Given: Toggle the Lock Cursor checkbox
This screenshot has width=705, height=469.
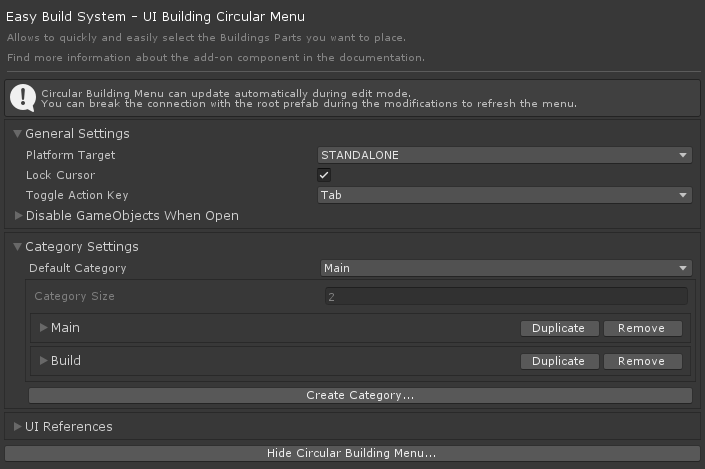Looking at the screenshot, I should [324, 175].
